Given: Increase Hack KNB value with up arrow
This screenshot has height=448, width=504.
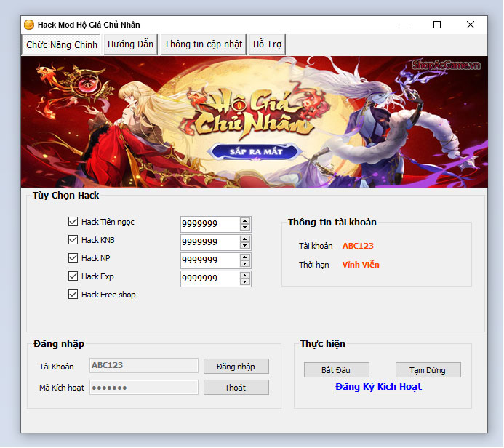Looking at the screenshot, I should pos(245,239).
